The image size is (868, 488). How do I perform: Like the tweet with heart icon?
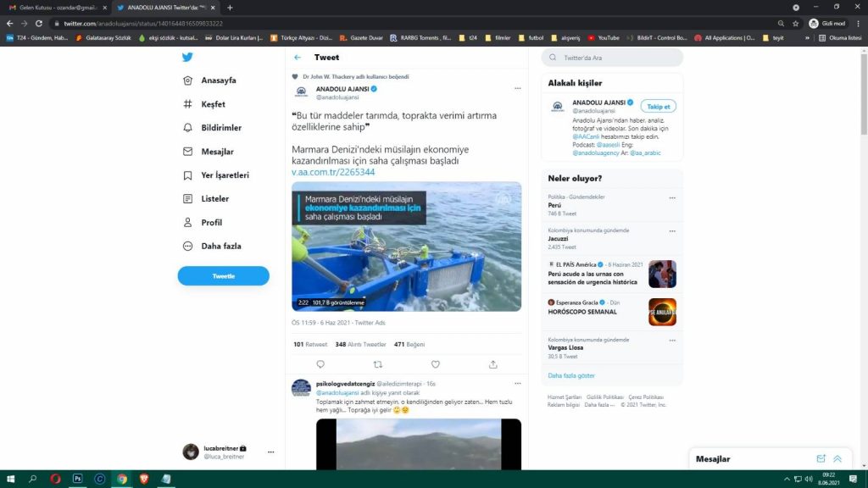(x=436, y=364)
